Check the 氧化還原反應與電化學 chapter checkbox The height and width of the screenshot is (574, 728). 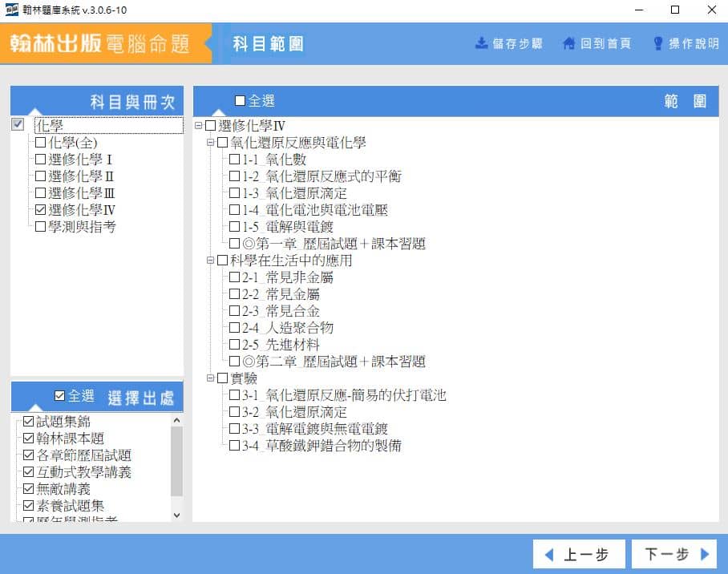pyautogui.click(x=222, y=142)
